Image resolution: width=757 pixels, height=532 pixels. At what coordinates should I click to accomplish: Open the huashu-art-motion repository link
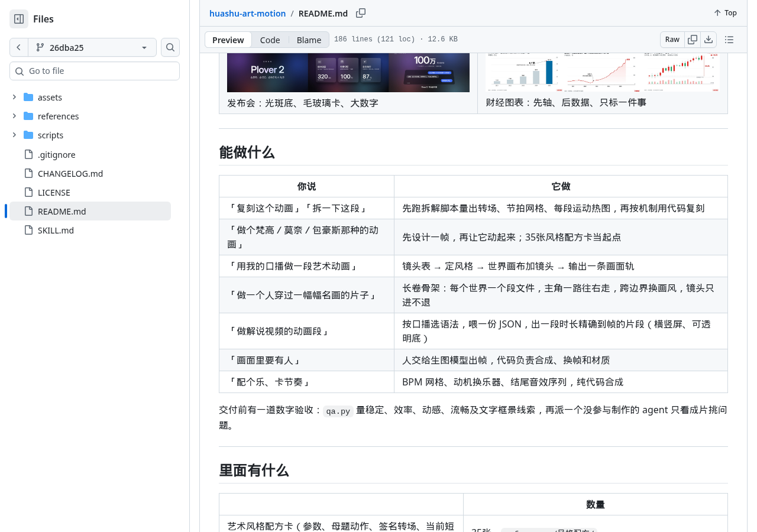247,13
